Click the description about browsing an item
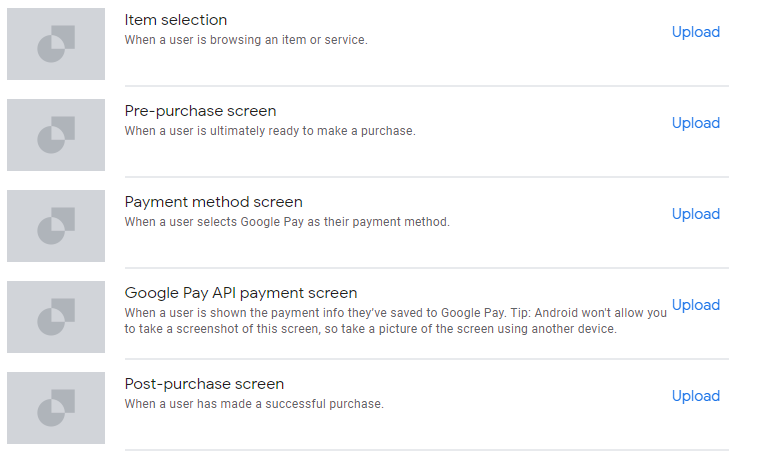This screenshot has height=456, width=766. coord(246,40)
